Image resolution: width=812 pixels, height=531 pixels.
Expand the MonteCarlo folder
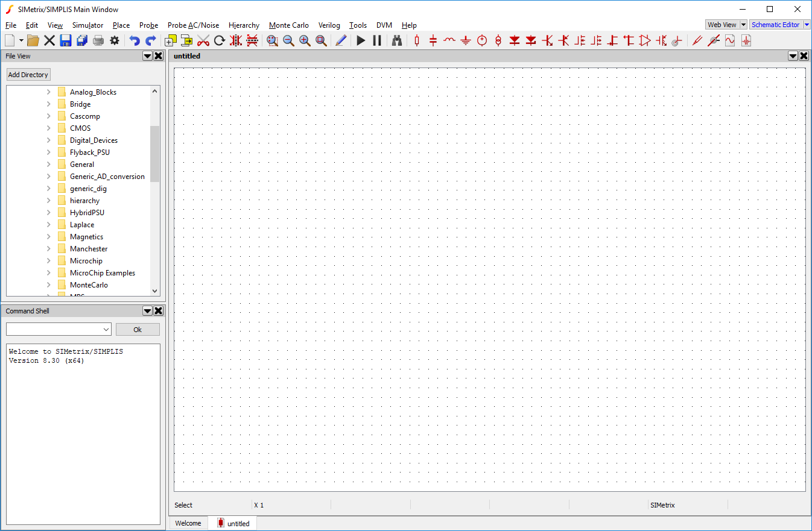(49, 285)
